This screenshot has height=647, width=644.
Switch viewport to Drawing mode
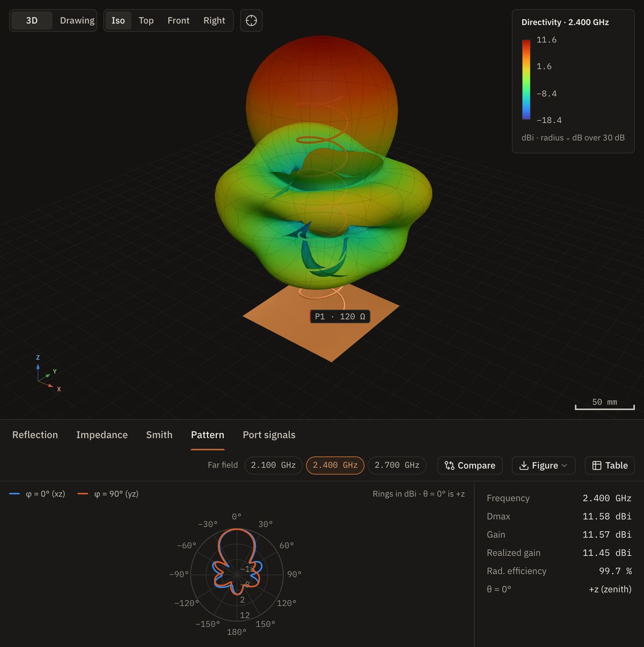[77, 20]
